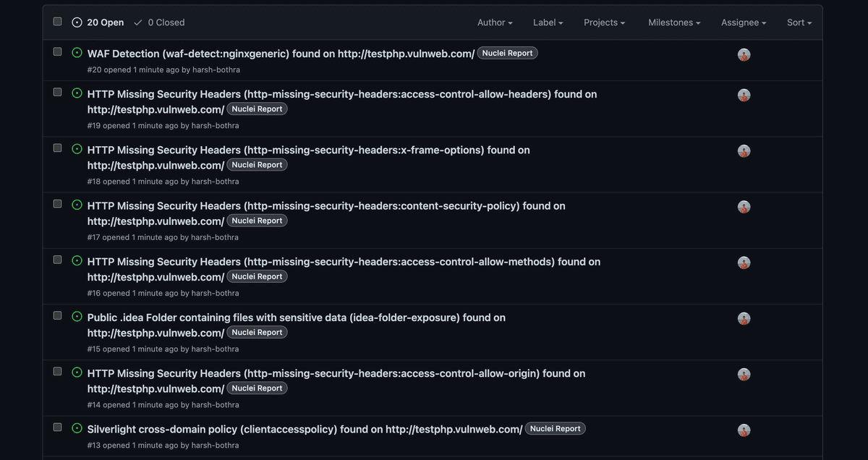This screenshot has height=460, width=868.
Task: Check the select-all checkbox in the header
Action: tap(57, 21)
